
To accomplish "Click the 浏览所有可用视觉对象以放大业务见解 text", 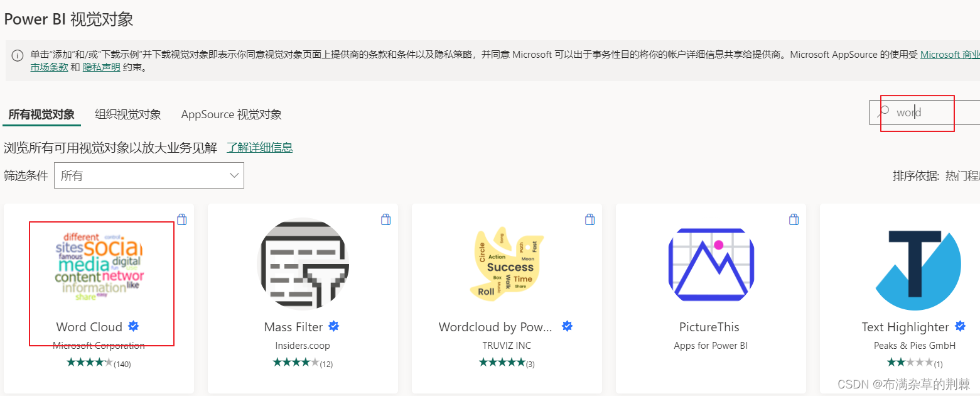I will pyautogui.click(x=110, y=148).
